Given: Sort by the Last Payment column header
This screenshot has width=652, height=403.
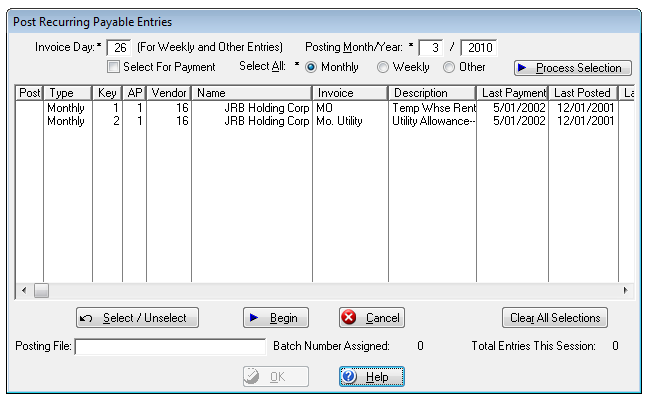Looking at the screenshot, I should 511,92.
